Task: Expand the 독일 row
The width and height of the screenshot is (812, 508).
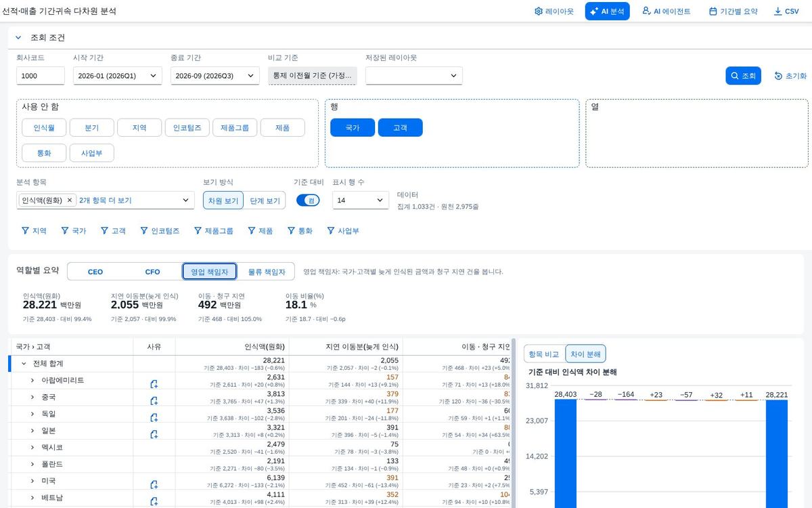Action: click(32, 414)
